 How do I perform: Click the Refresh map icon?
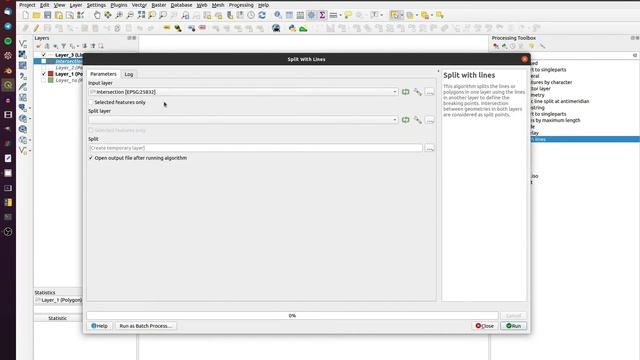click(262, 15)
